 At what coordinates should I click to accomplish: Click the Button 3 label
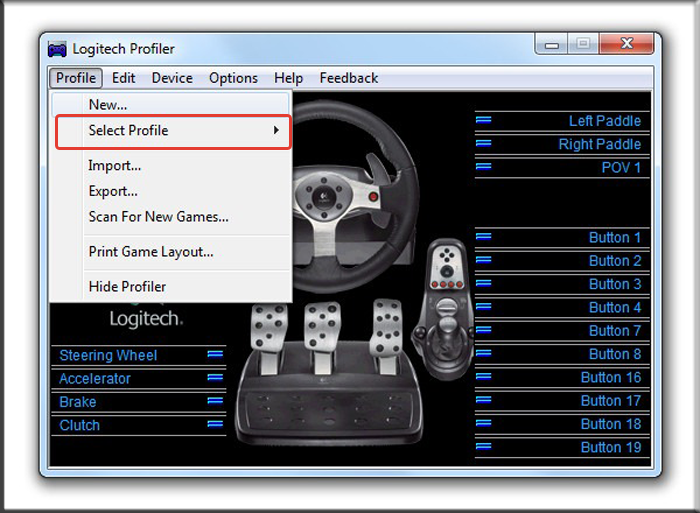coord(615,284)
